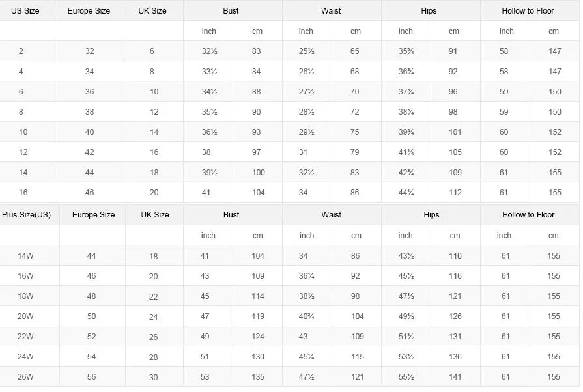Click the 47½ inch waist cell for 26W
This screenshot has width=583, height=392.
point(306,377)
